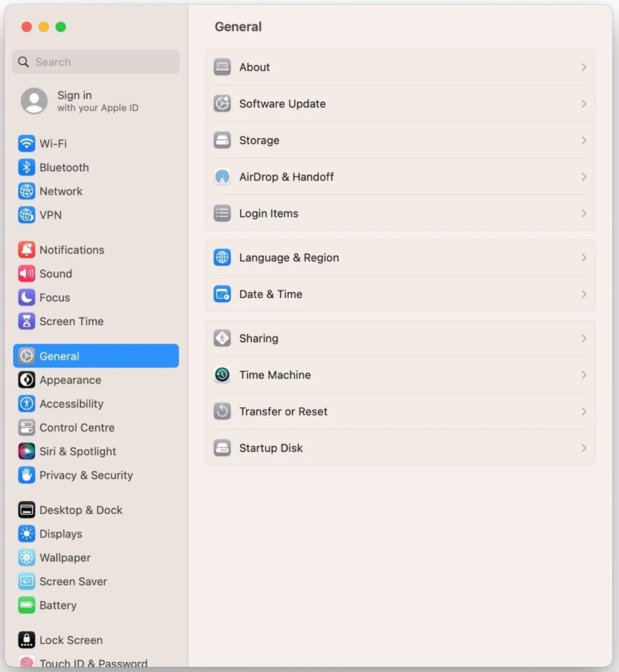Expand the About row chevron
619x672 pixels.
584,67
